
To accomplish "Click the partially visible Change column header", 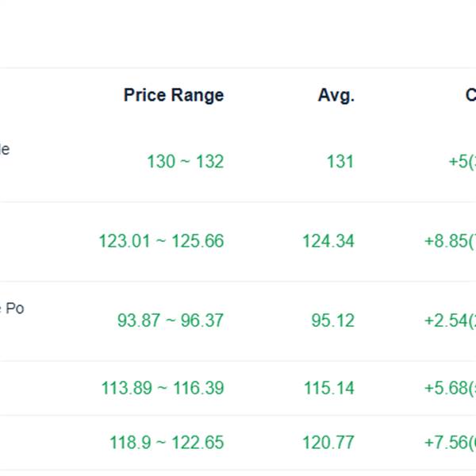I will (470, 95).
